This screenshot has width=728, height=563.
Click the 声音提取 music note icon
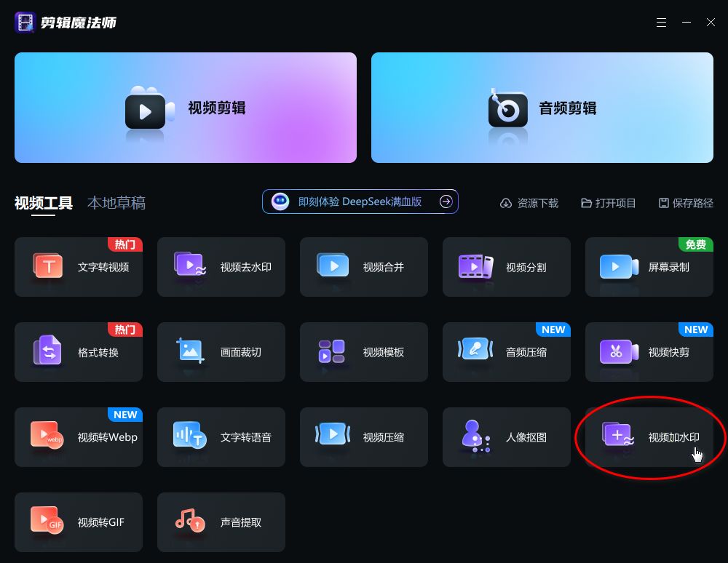point(190,520)
